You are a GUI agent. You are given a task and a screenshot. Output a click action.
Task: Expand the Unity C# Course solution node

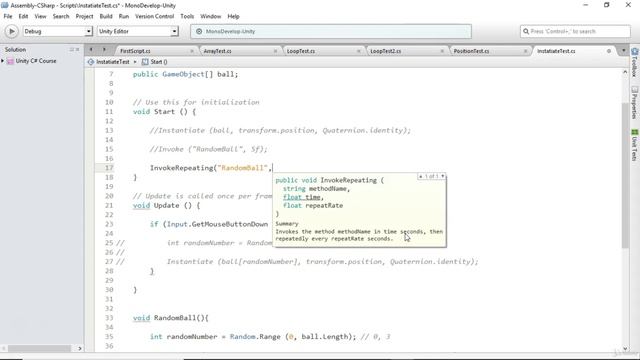(3, 61)
